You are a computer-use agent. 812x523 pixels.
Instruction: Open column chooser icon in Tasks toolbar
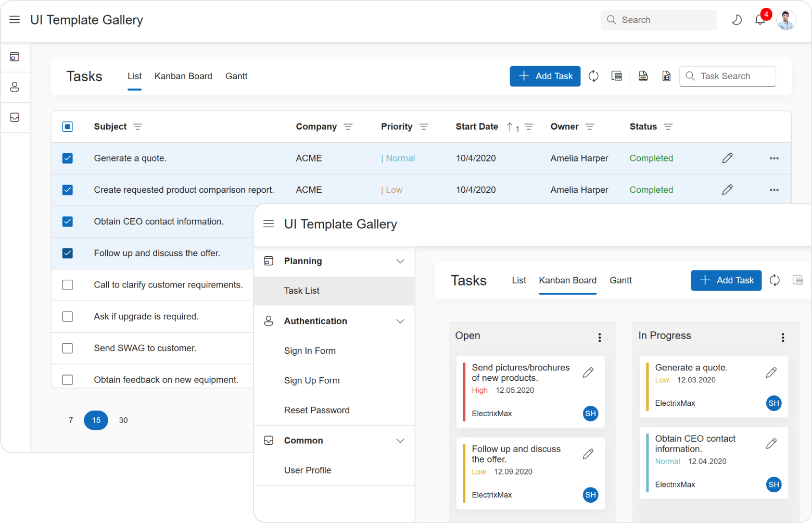tap(617, 76)
